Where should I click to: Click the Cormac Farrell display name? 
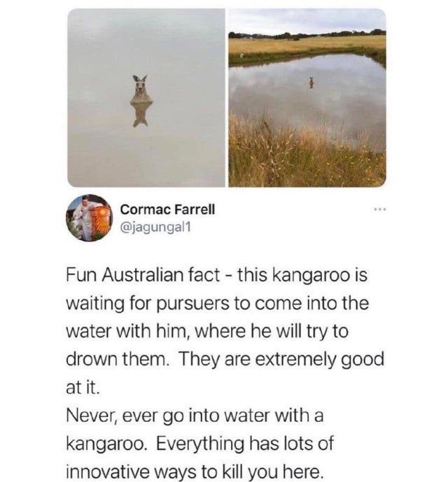(168, 209)
